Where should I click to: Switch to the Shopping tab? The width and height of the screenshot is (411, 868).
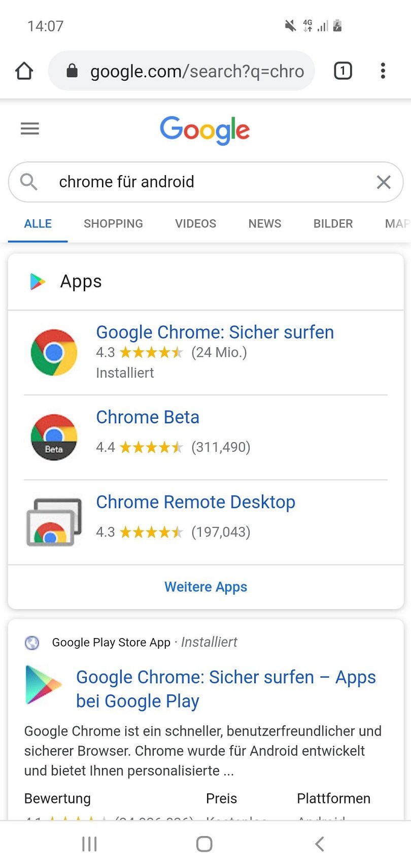point(113,224)
